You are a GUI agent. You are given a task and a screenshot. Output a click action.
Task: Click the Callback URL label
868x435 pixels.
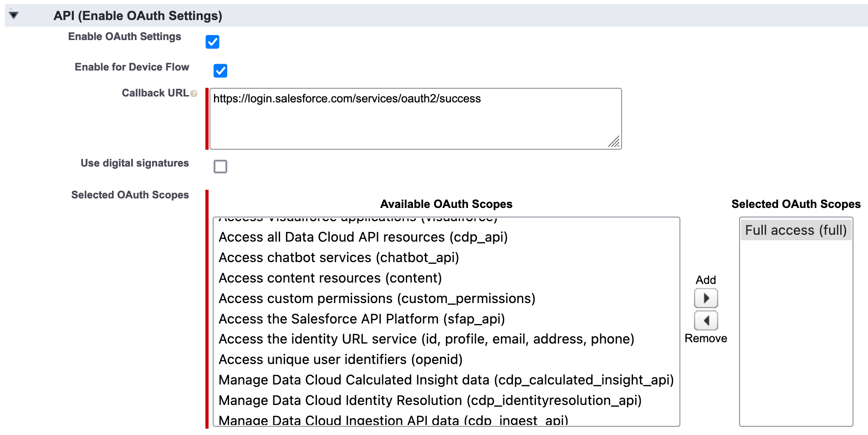point(155,93)
